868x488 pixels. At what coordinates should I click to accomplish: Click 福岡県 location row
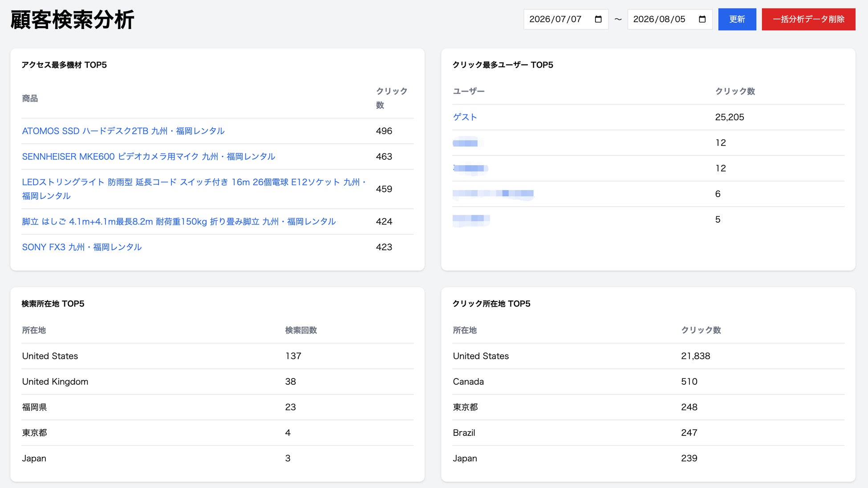pyautogui.click(x=217, y=407)
